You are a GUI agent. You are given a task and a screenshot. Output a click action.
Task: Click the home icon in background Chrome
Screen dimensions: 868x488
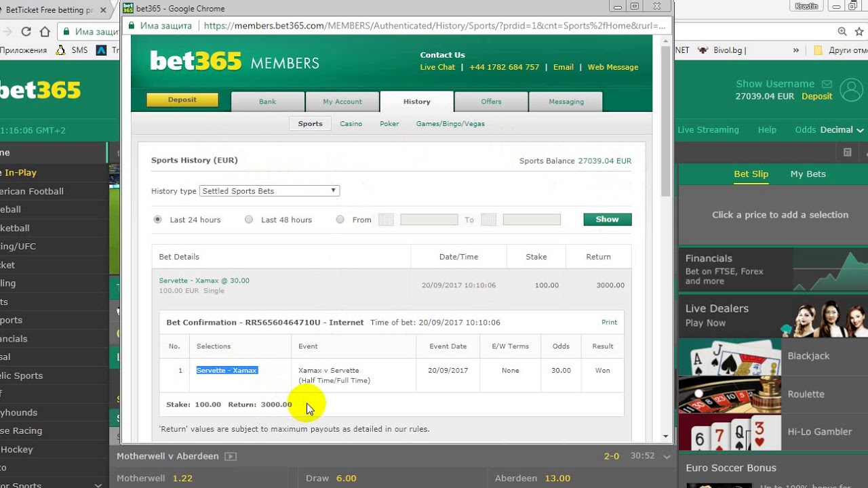(x=45, y=31)
